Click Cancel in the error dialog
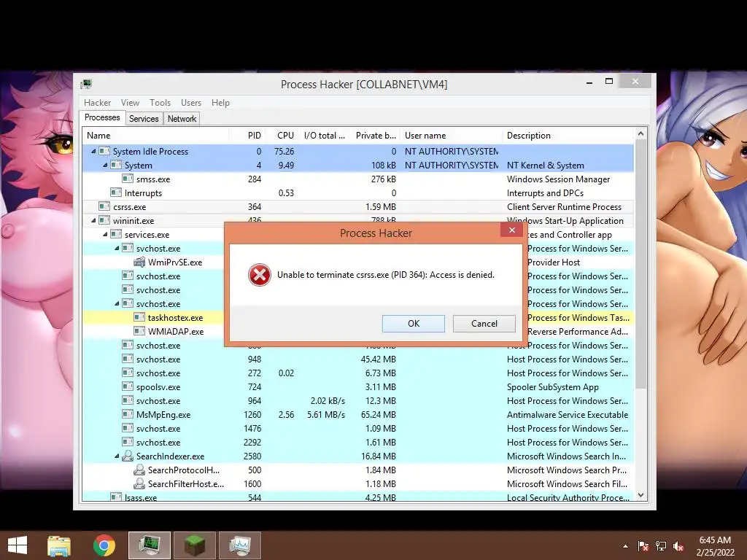 (x=484, y=323)
